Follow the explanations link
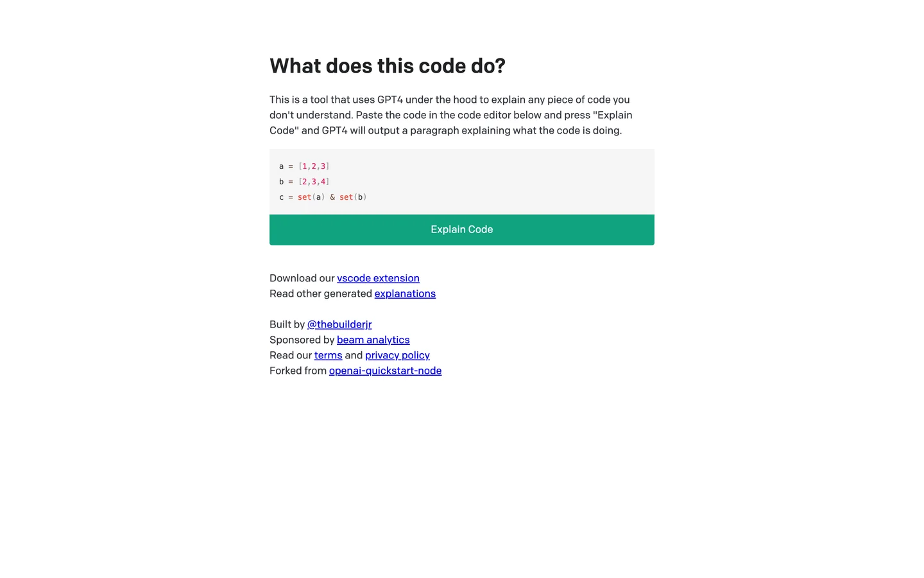 tap(405, 293)
